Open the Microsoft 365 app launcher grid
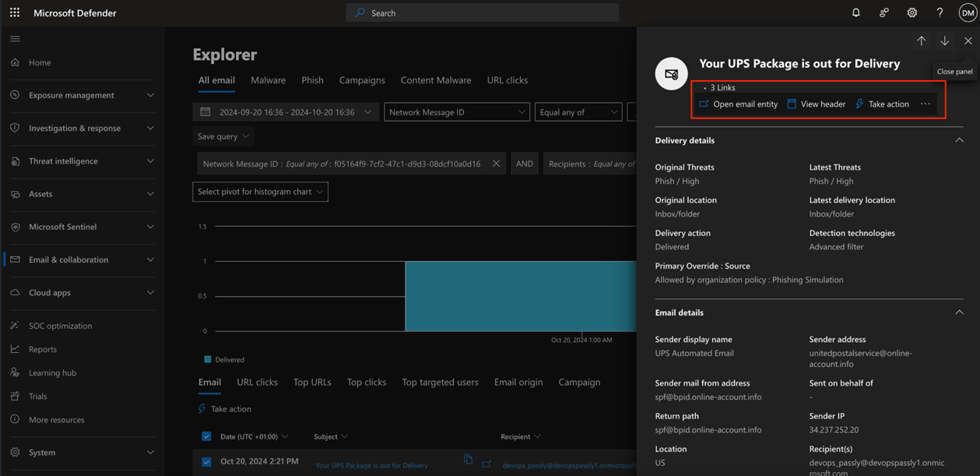The image size is (980, 476). coord(13,12)
